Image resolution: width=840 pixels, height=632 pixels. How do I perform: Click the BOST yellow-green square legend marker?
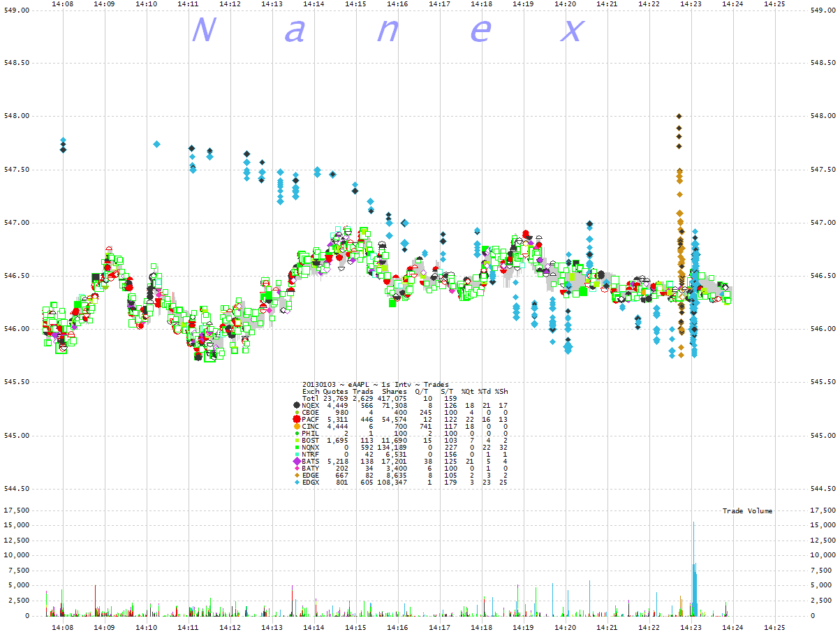click(297, 440)
